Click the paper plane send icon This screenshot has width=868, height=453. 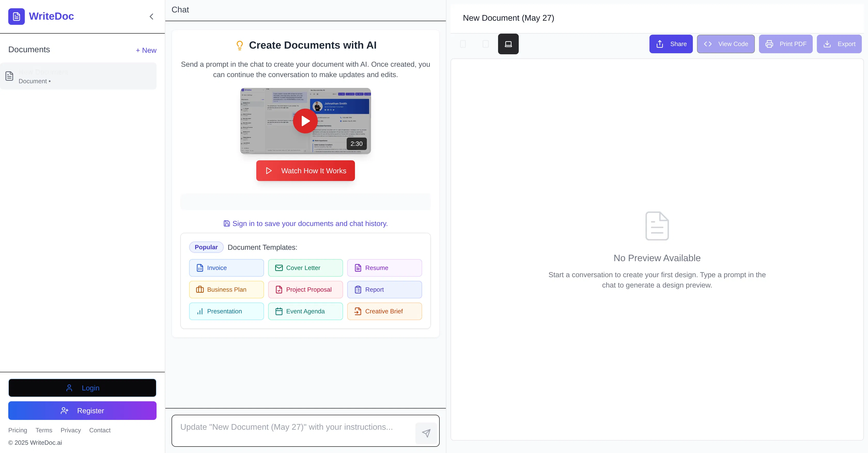[x=426, y=433]
